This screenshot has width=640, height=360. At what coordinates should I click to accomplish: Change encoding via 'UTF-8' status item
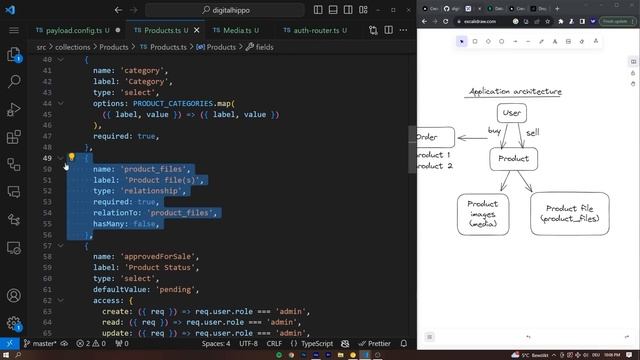248,344
